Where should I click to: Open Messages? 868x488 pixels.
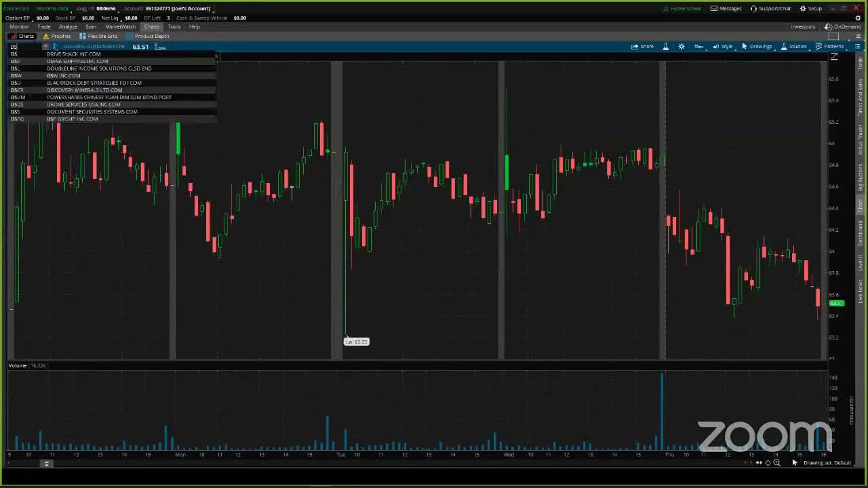726,8
